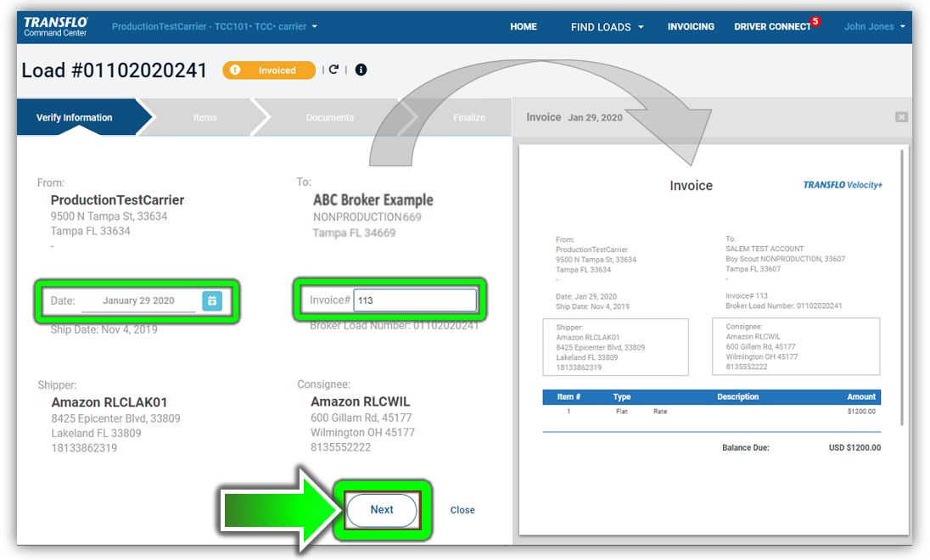The image size is (930, 560).
Task: Click the Next button
Action: [x=382, y=510]
